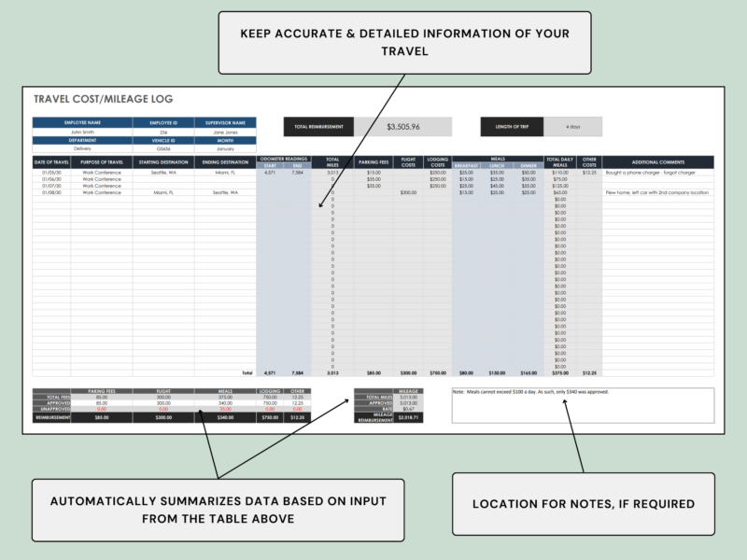Click the 'Purpose of Travel' column header
Screen dimensions: 747x560
(102, 162)
